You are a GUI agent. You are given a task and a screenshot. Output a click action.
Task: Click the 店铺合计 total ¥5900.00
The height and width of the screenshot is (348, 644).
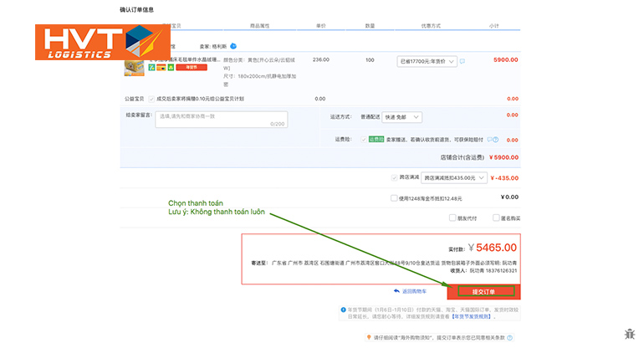(x=504, y=157)
